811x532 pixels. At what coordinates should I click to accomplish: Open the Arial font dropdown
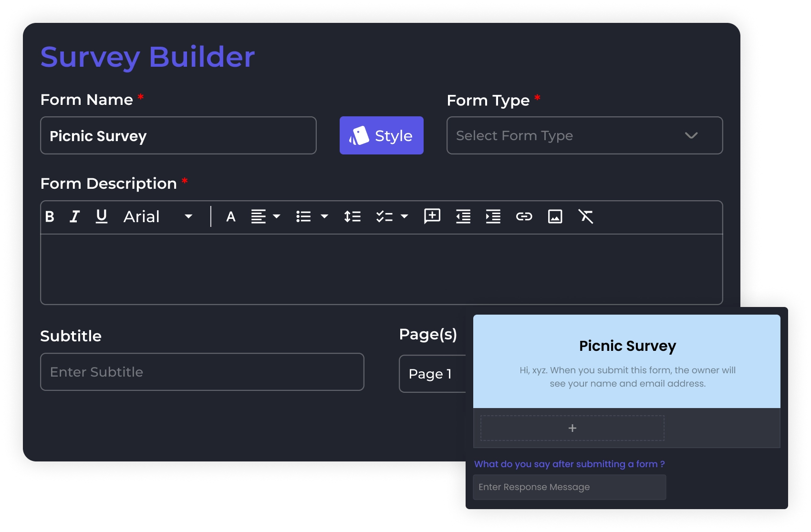pyautogui.click(x=158, y=217)
